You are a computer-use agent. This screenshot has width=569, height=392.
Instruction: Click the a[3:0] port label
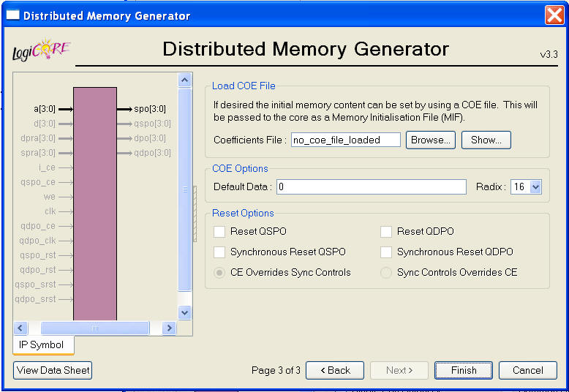pos(45,109)
